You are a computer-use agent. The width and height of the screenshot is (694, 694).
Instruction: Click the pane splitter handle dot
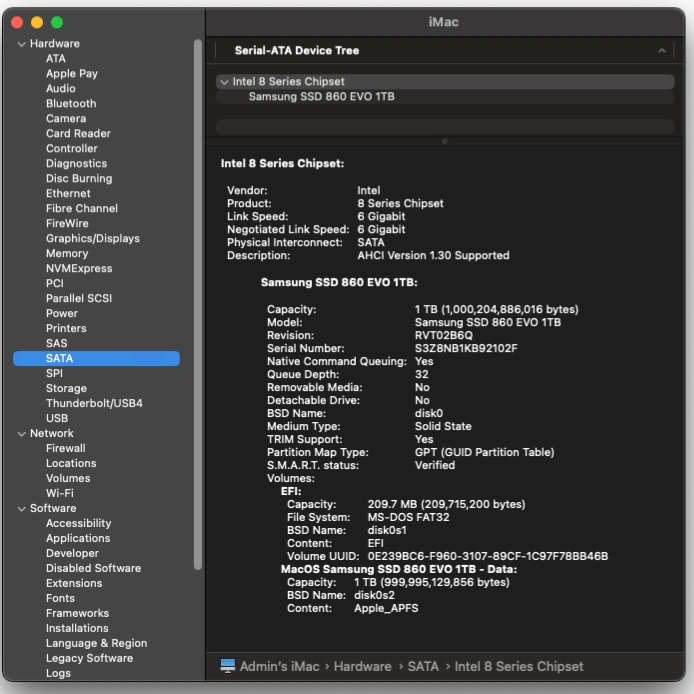click(445, 142)
